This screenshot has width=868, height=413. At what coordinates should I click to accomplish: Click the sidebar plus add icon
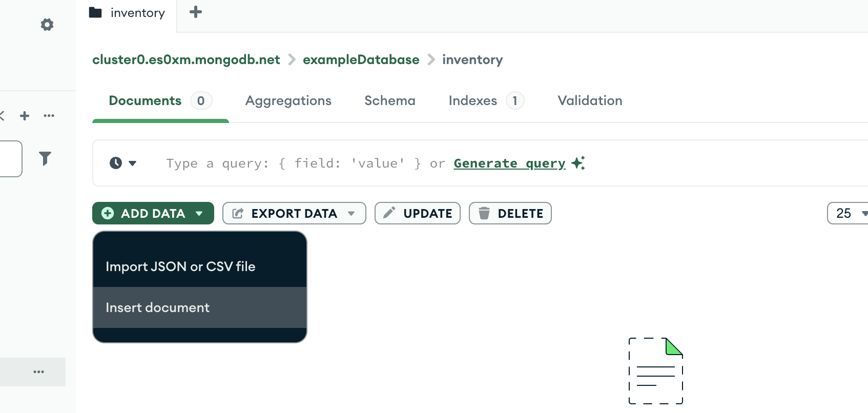(25, 116)
